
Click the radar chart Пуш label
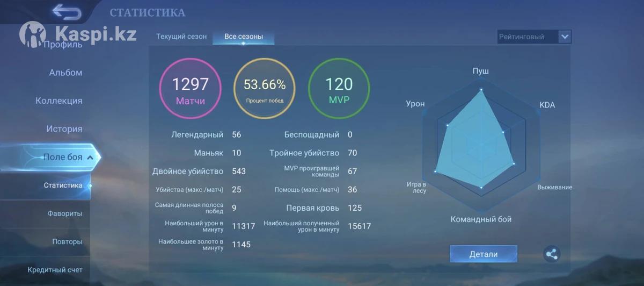[480, 71]
